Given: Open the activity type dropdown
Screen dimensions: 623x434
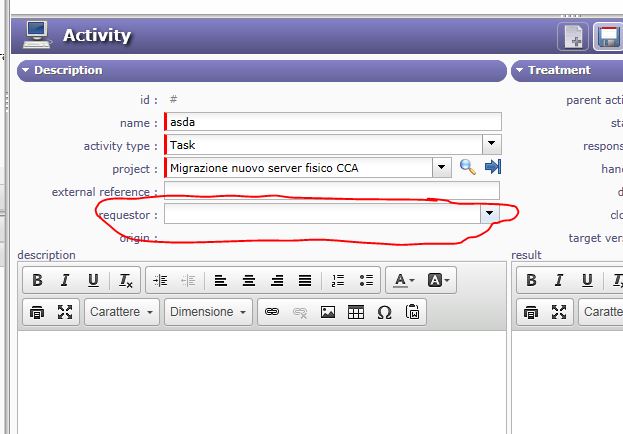Looking at the screenshot, I should click(492, 145).
